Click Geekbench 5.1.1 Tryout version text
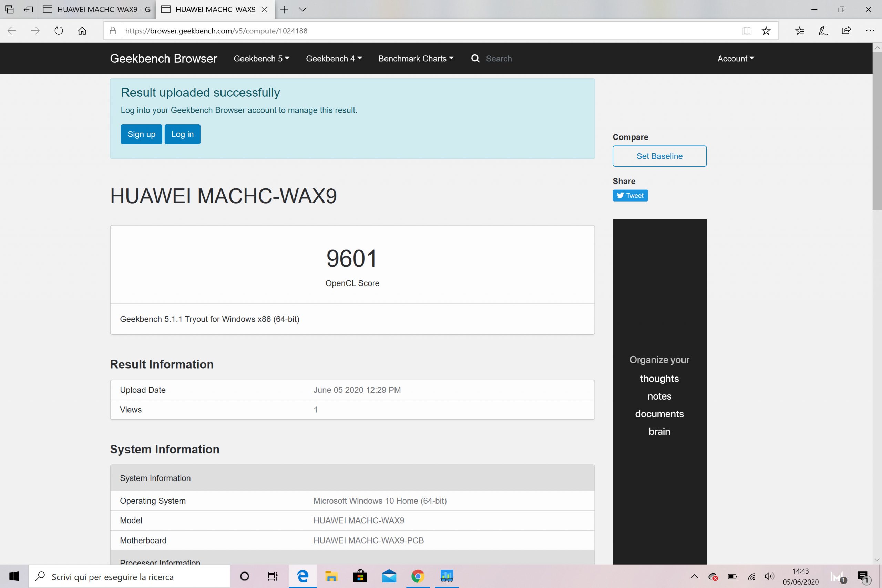The height and width of the screenshot is (588, 882). coord(209,319)
